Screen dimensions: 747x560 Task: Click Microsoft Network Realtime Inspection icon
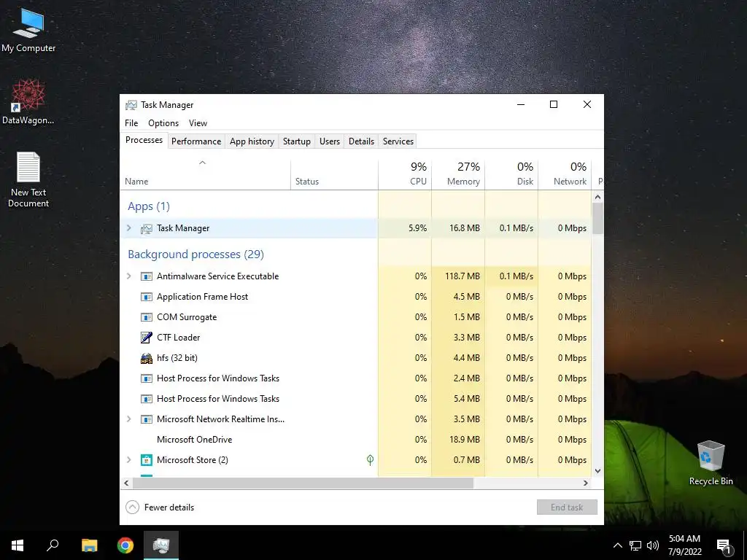[146, 419]
